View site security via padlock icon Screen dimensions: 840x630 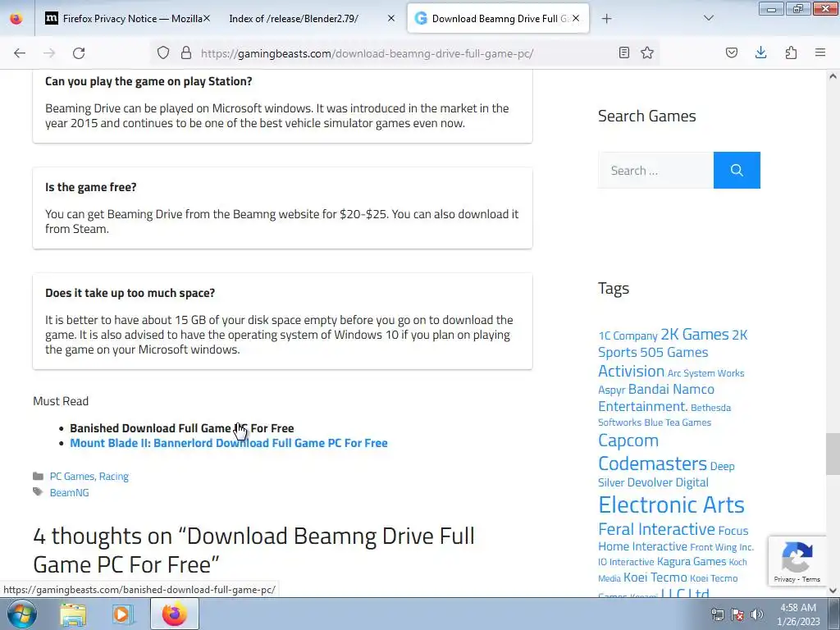point(186,53)
